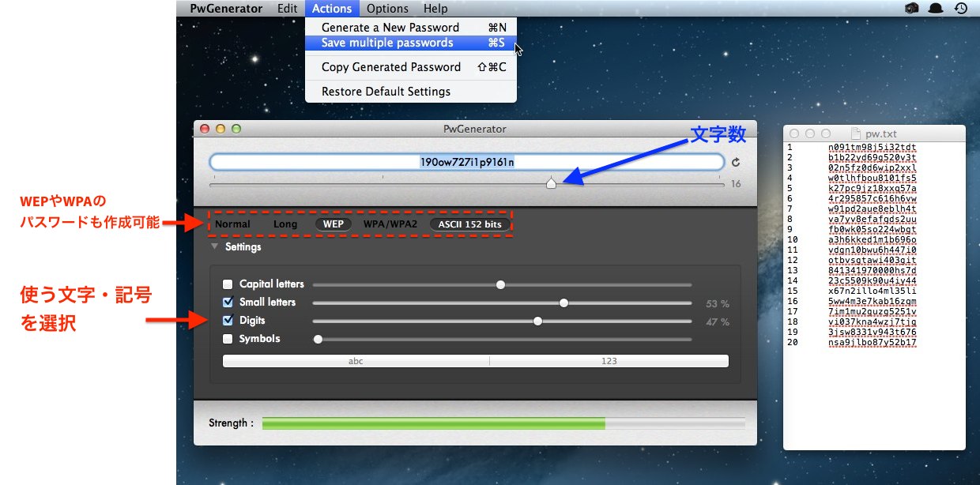980x485 pixels.
Task: Uncheck the Small letters checkbox
Action: tap(228, 302)
